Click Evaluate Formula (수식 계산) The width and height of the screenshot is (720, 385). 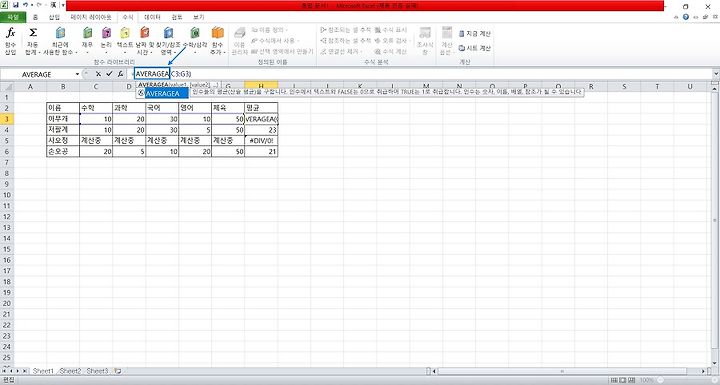click(x=391, y=51)
